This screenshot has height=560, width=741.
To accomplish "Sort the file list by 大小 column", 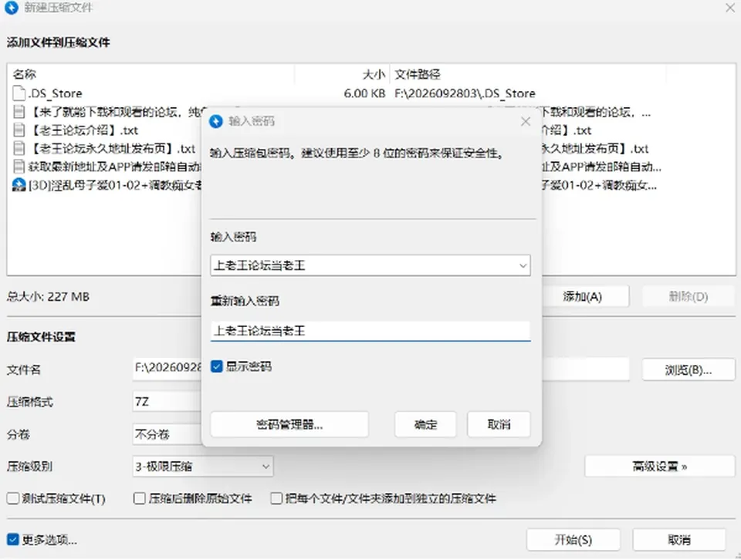I will [342, 74].
